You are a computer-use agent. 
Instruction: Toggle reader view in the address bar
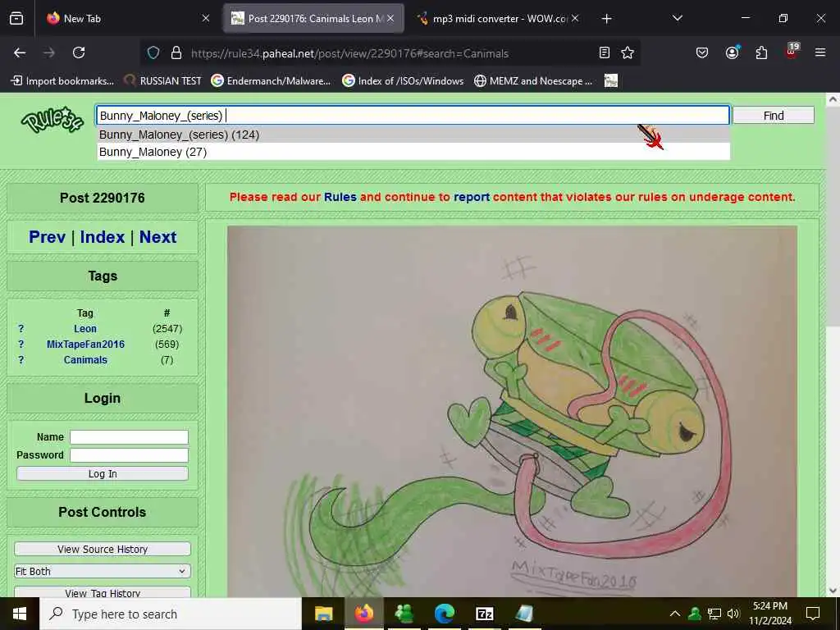pyautogui.click(x=605, y=52)
